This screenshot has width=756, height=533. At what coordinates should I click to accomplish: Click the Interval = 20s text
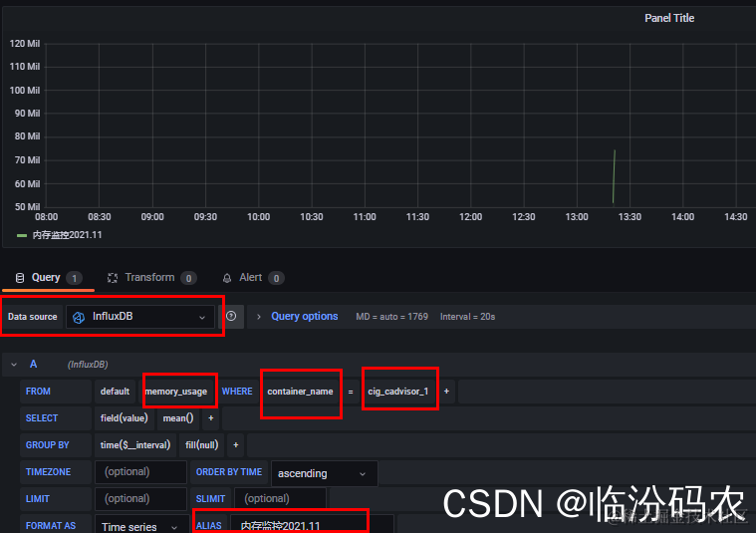click(x=467, y=317)
